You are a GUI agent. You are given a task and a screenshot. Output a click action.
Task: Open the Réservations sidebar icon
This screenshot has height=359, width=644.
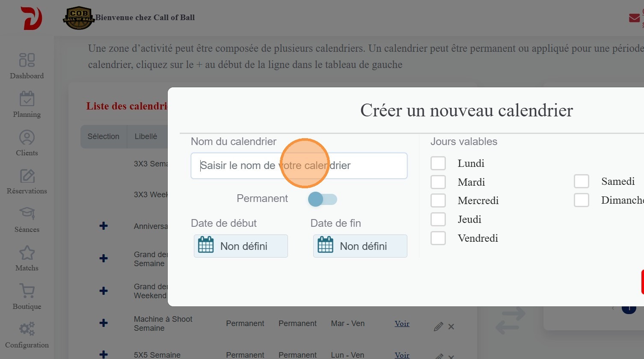click(27, 176)
